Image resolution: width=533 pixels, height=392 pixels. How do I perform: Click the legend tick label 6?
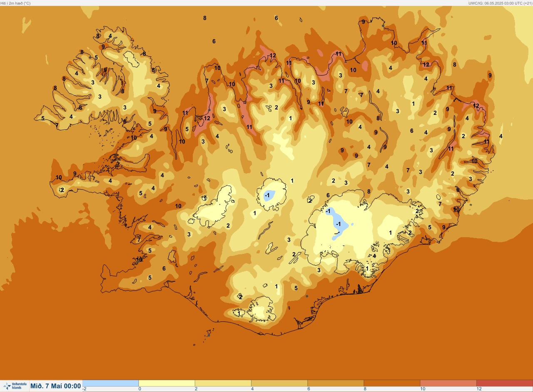coord(309,389)
